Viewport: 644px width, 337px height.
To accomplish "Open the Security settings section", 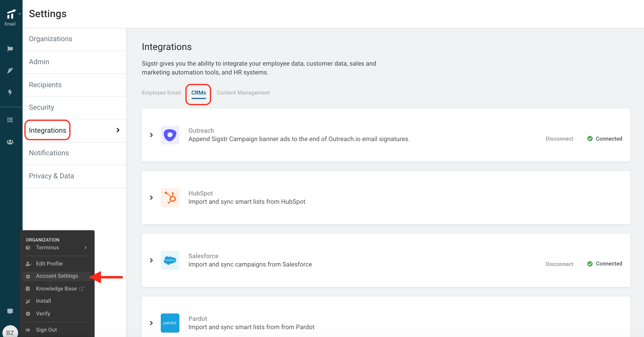I will [x=74, y=108].
